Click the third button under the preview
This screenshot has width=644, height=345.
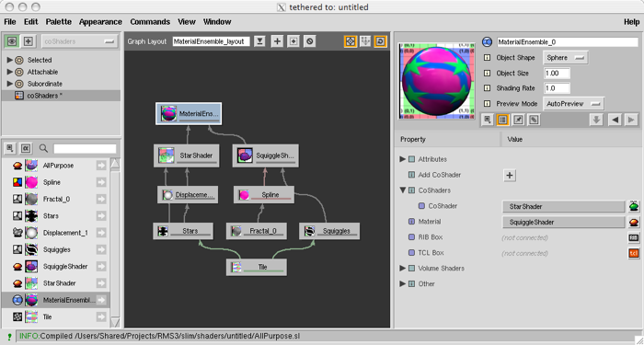click(518, 120)
